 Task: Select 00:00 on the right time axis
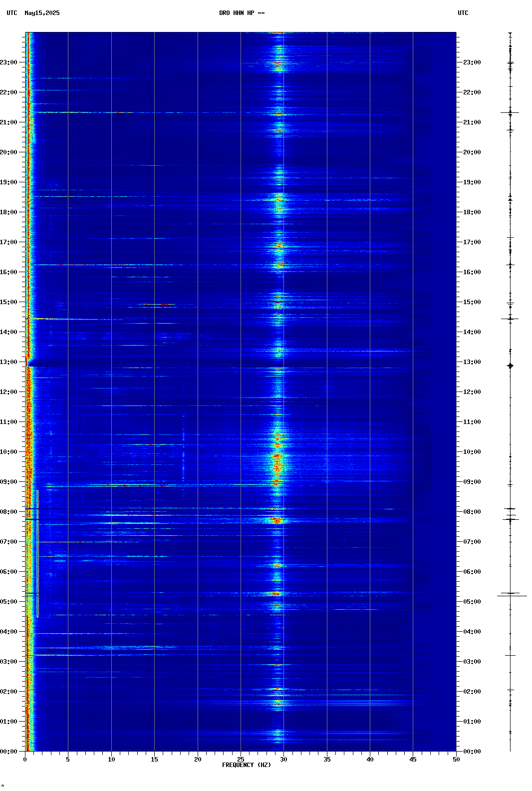tap(472, 752)
